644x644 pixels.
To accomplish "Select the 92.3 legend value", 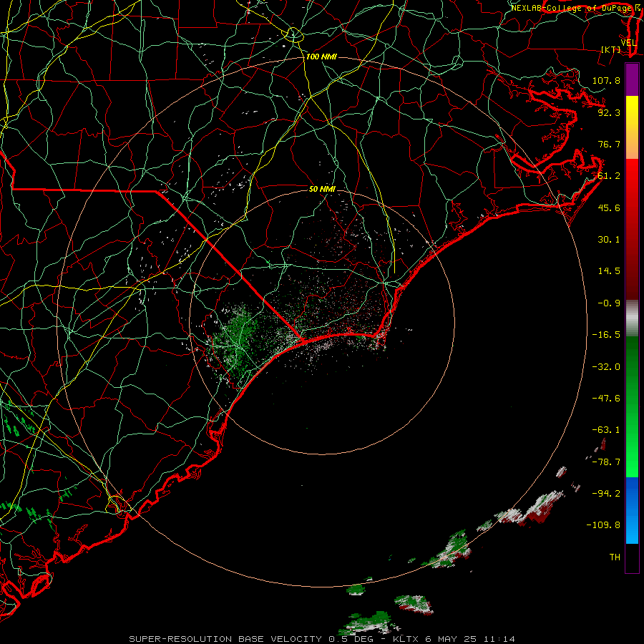I will click(609, 112).
